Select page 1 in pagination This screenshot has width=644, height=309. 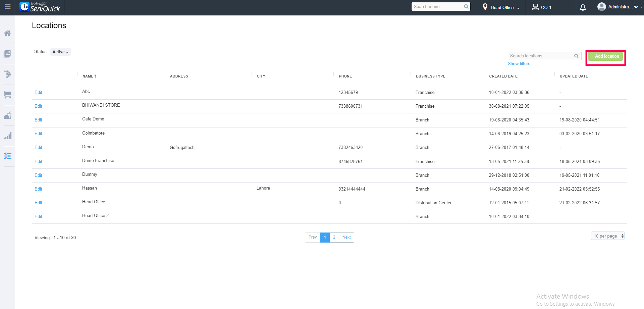[325, 238]
